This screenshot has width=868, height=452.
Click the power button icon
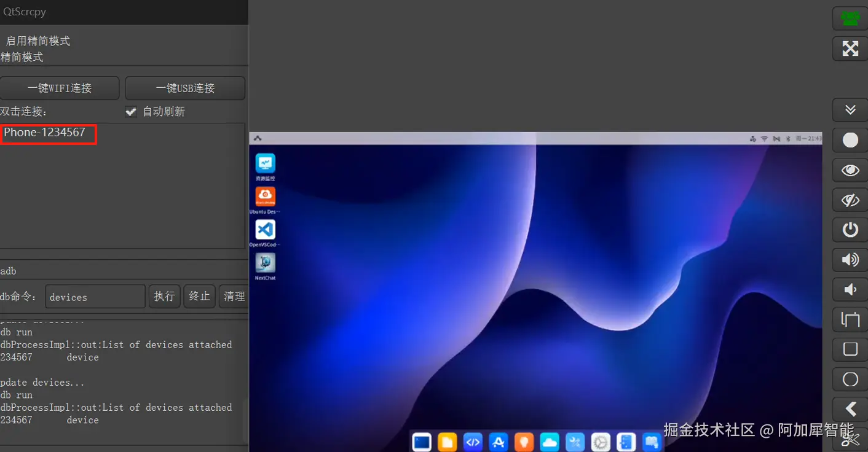[850, 230]
